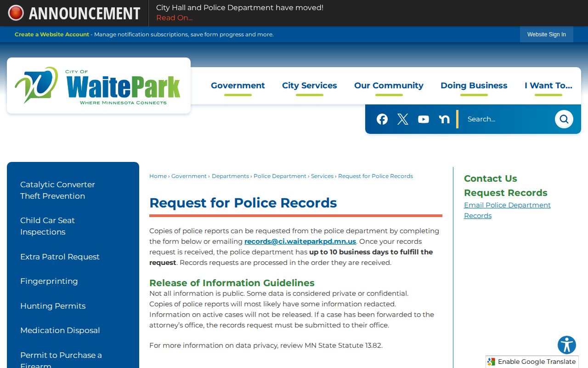Viewport: 588px width, 368px height.
Task: Click the records@ci.waiteparkpd.mn.us email link
Action: (300, 241)
